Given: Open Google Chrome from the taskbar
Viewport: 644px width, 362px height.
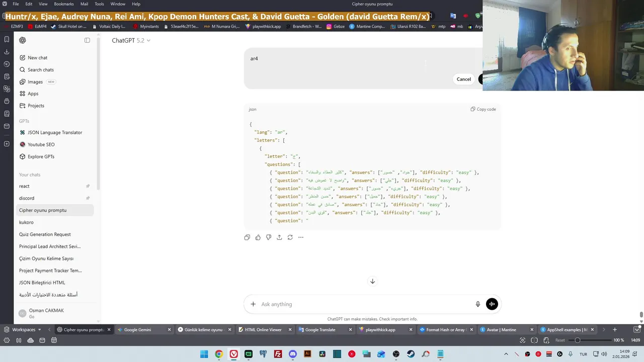Looking at the screenshot, I should (x=219, y=354).
